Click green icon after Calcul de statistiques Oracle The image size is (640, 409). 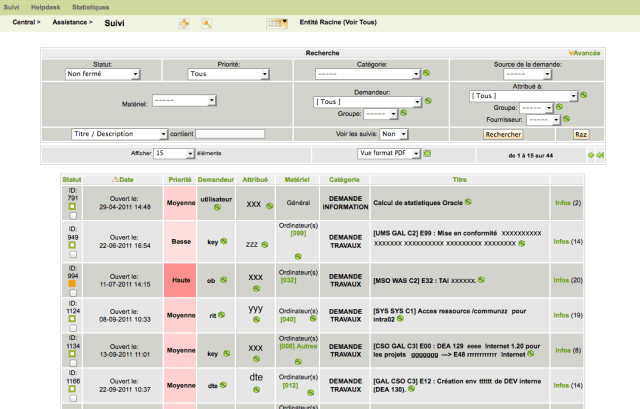[468, 203]
